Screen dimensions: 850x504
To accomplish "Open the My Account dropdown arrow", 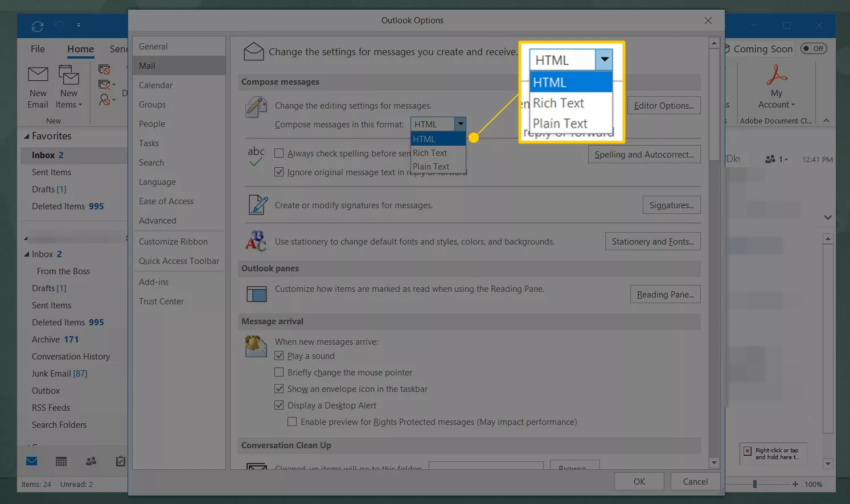I will pos(793,105).
